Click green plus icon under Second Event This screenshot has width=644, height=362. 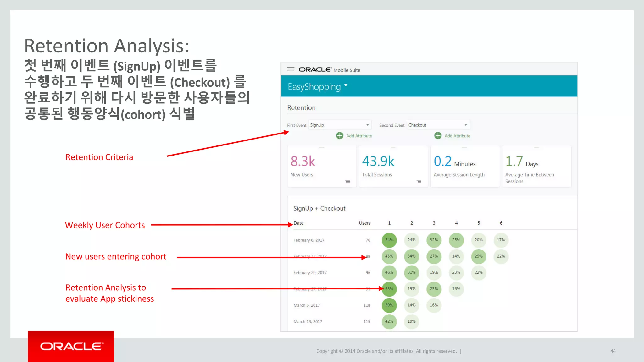438,136
